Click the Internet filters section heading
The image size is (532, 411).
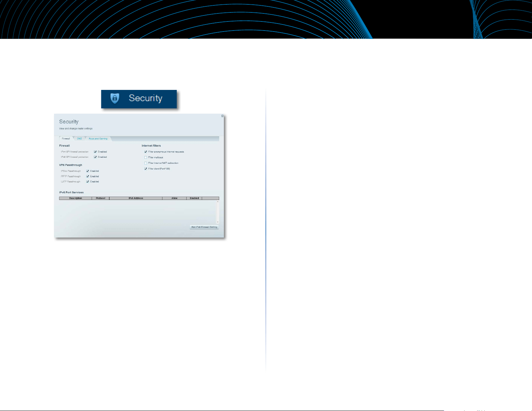pyautogui.click(x=151, y=146)
